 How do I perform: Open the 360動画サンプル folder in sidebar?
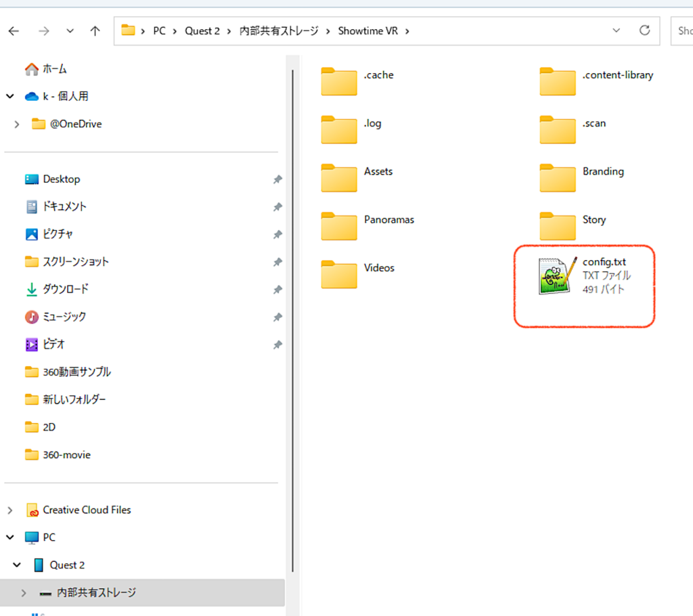coord(68,372)
